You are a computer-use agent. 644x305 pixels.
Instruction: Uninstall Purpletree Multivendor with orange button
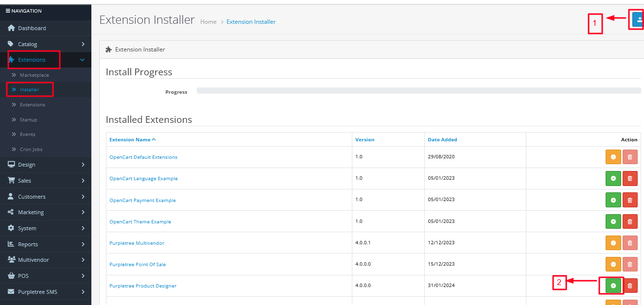click(x=613, y=242)
